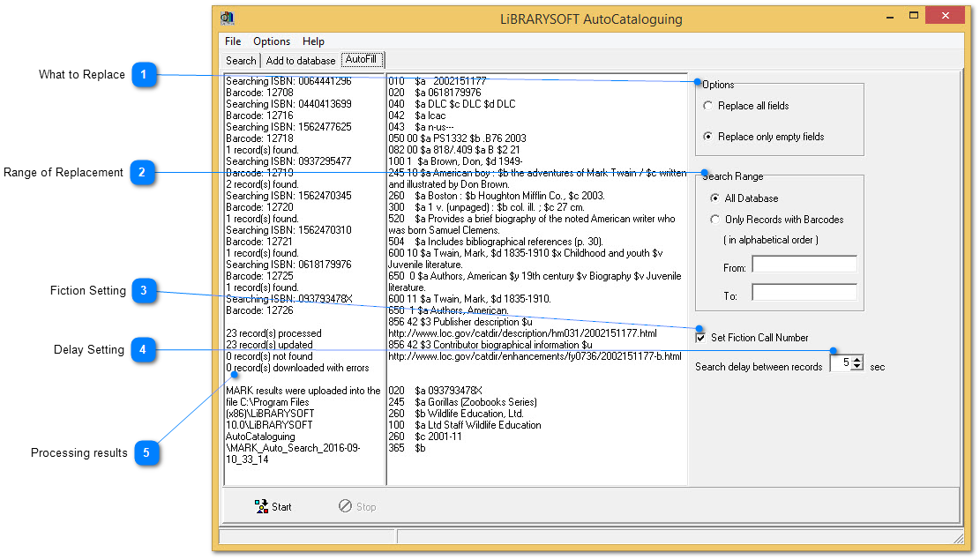Select Replace all fields option
The image size is (980, 560).
pos(746,106)
